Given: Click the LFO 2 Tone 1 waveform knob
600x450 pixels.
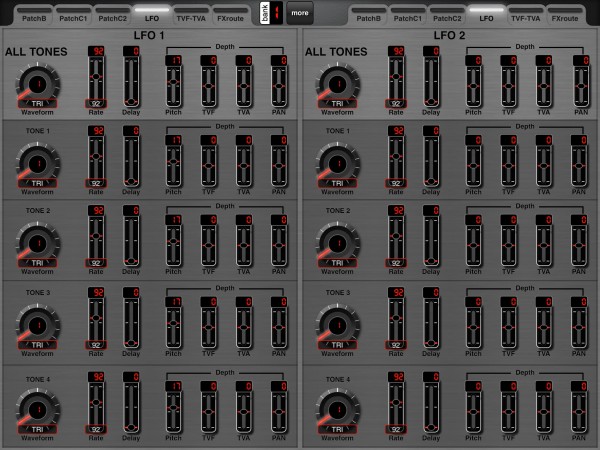Looking at the screenshot, I should [x=338, y=163].
